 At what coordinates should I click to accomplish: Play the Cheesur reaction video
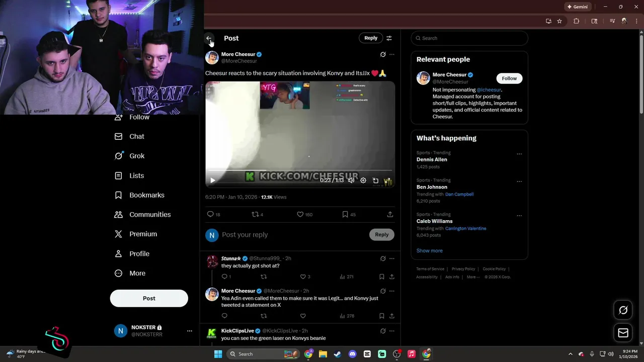[x=213, y=180]
